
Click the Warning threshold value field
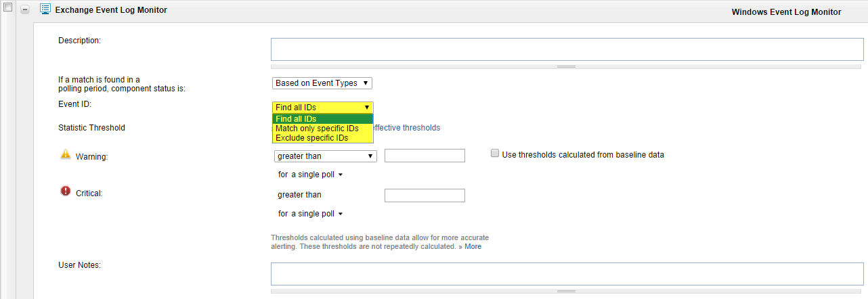[425, 156]
